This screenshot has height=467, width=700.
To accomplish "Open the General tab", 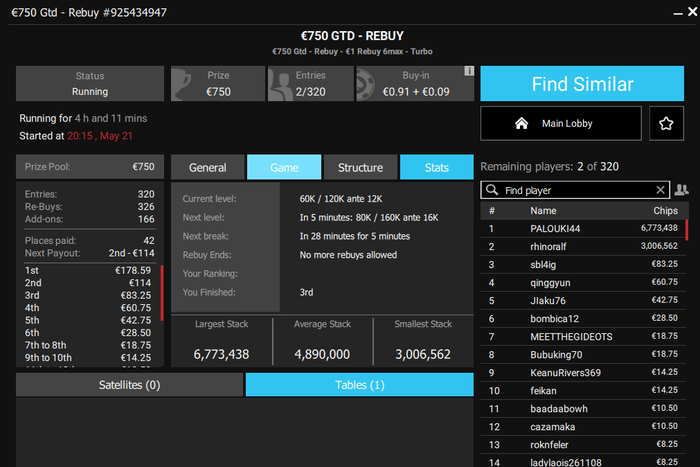I will (x=208, y=167).
